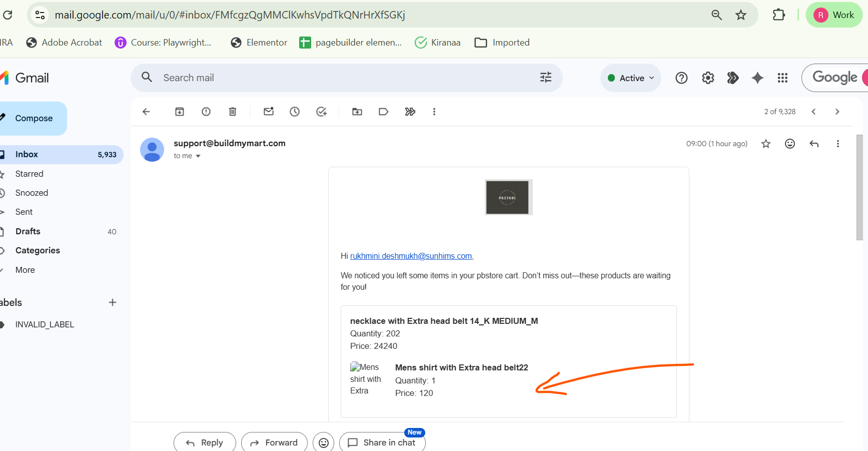Image resolution: width=868 pixels, height=451 pixels.
Task: Click the double-arrow extension icon in toolbar
Action: pos(410,112)
